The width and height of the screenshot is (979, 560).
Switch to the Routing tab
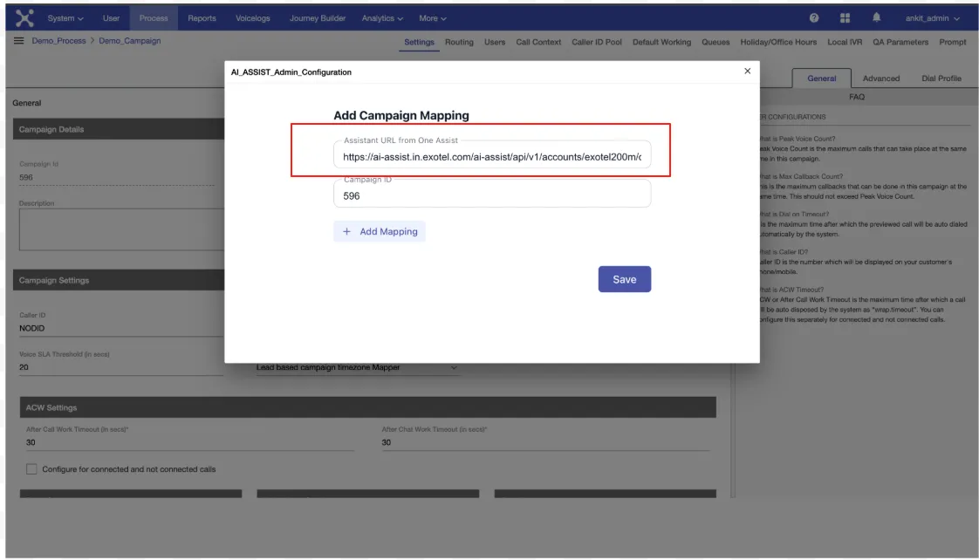point(459,42)
